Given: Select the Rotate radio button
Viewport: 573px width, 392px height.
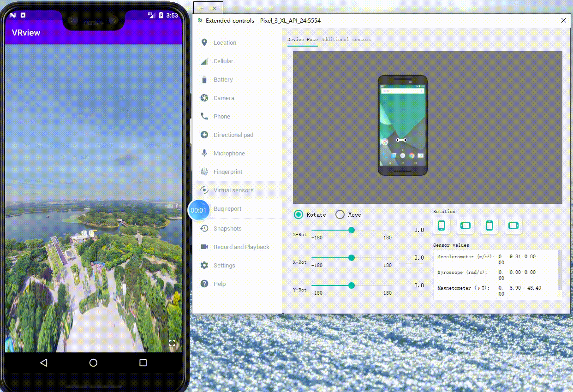Looking at the screenshot, I should coord(298,214).
